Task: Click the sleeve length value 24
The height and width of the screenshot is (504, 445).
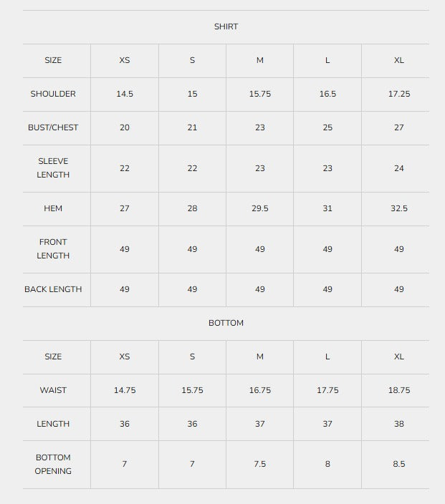Action: (x=399, y=168)
